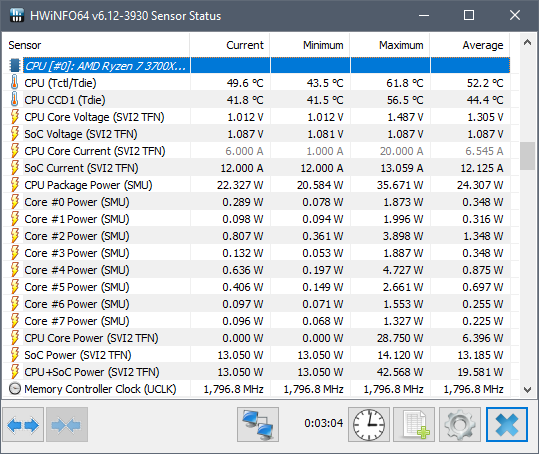Click lightning icon beside CPU Core Voltage
Image resolution: width=539 pixels, height=454 pixels.
click(14, 117)
